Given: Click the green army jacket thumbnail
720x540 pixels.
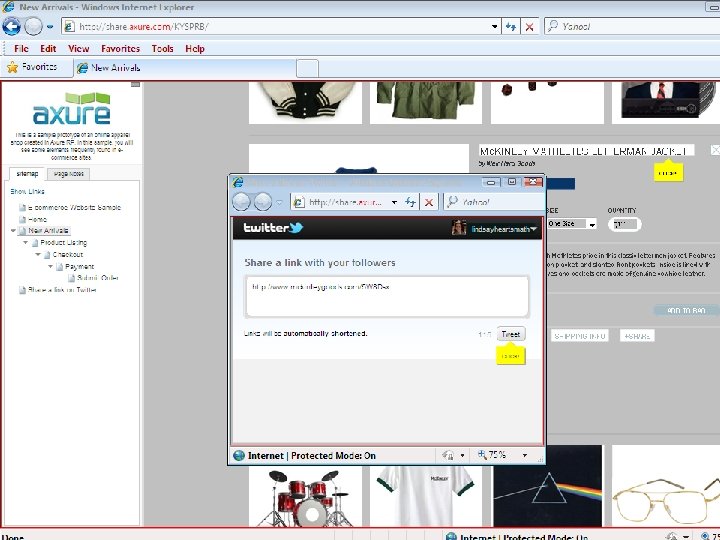Looking at the screenshot, I should (426, 102).
